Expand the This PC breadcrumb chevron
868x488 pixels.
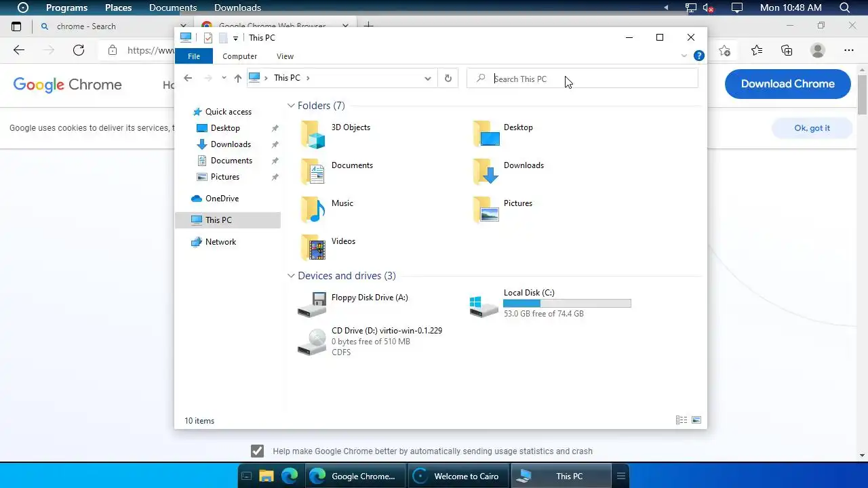pyautogui.click(x=308, y=78)
